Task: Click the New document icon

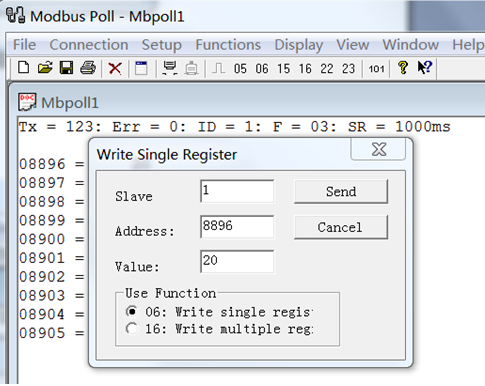Action: pyautogui.click(x=23, y=68)
